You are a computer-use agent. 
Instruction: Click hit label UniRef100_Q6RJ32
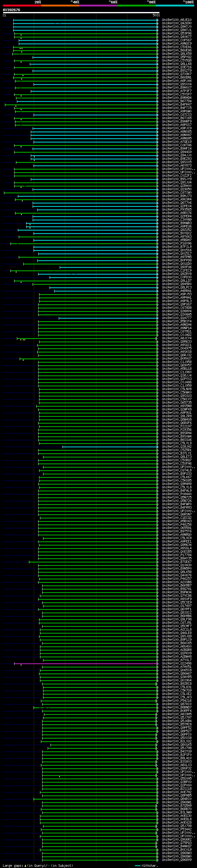pyautogui.click(x=177, y=356)
